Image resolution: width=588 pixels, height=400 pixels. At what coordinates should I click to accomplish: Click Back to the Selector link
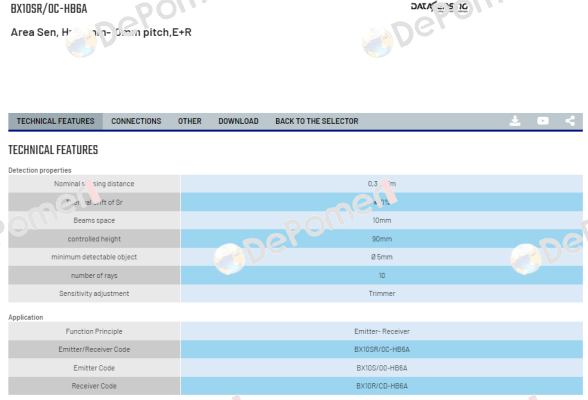tap(316, 121)
